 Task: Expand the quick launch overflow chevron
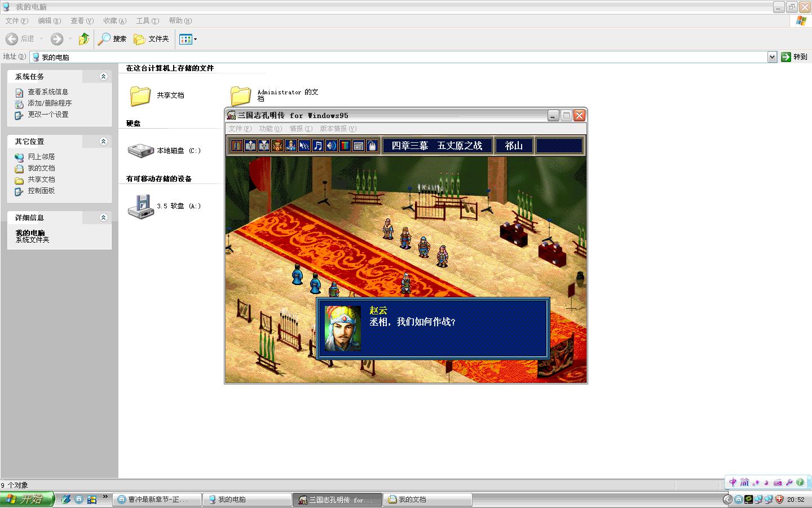click(105, 497)
